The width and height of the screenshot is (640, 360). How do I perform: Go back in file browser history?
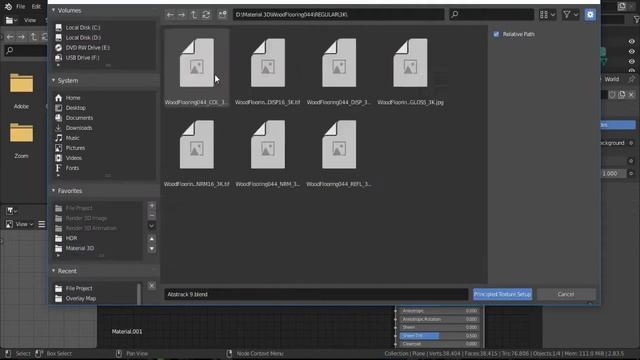[170, 15]
